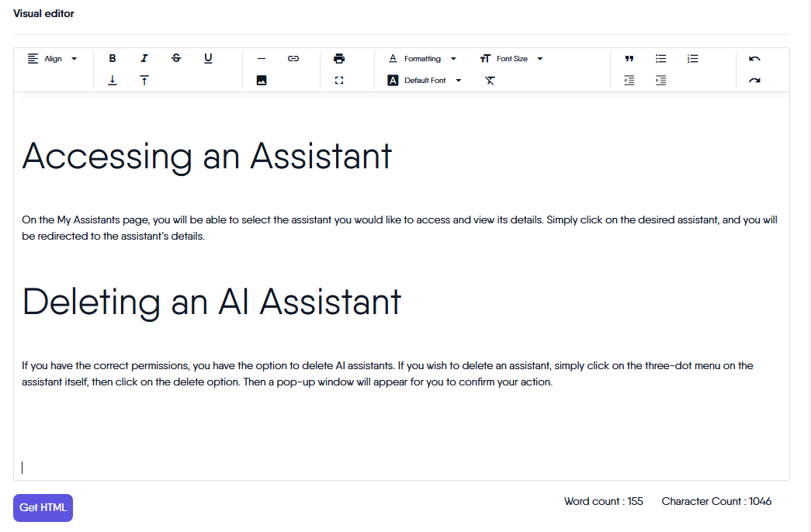This screenshot has height=532, width=811.
Task: Insert a block quote
Action: (629, 58)
